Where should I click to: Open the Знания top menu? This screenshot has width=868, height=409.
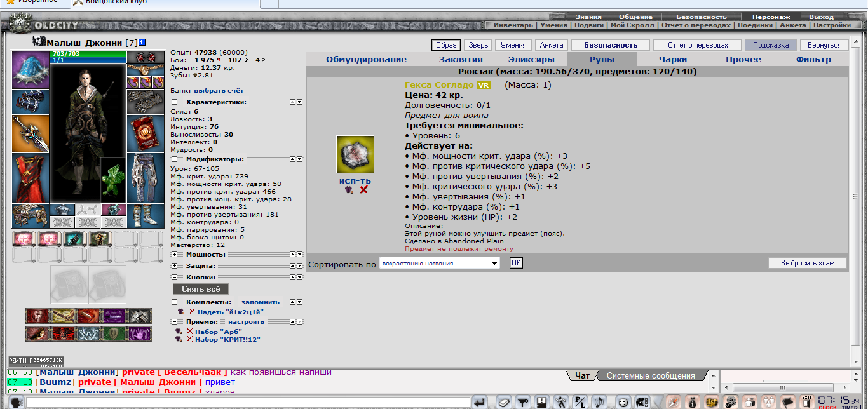(588, 17)
